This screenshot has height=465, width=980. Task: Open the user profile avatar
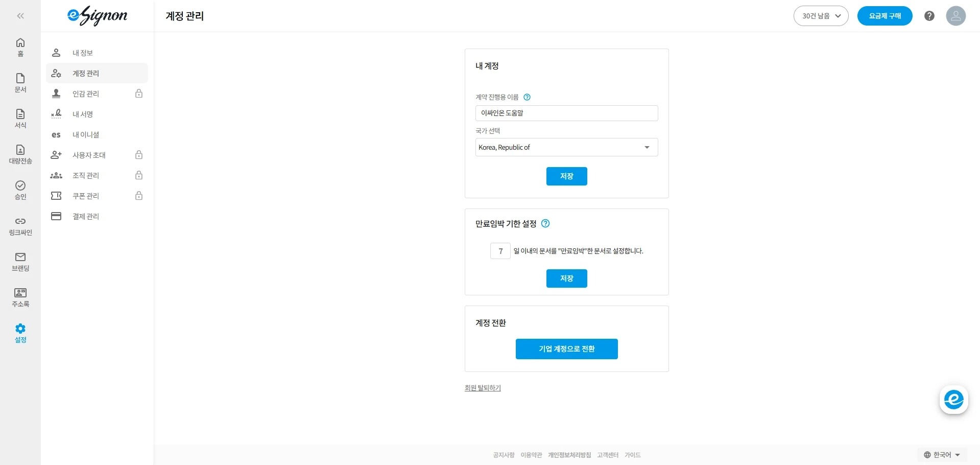[x=955, y=16]
